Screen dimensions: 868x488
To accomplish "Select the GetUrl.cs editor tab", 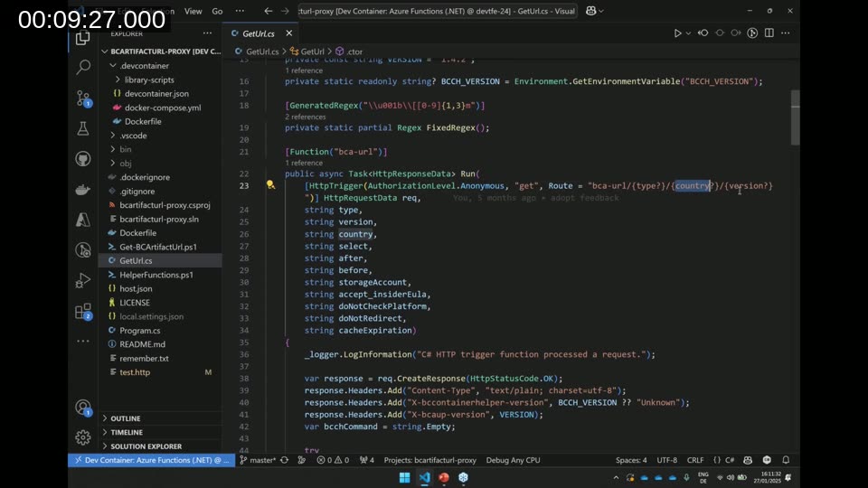I will 259,33.
